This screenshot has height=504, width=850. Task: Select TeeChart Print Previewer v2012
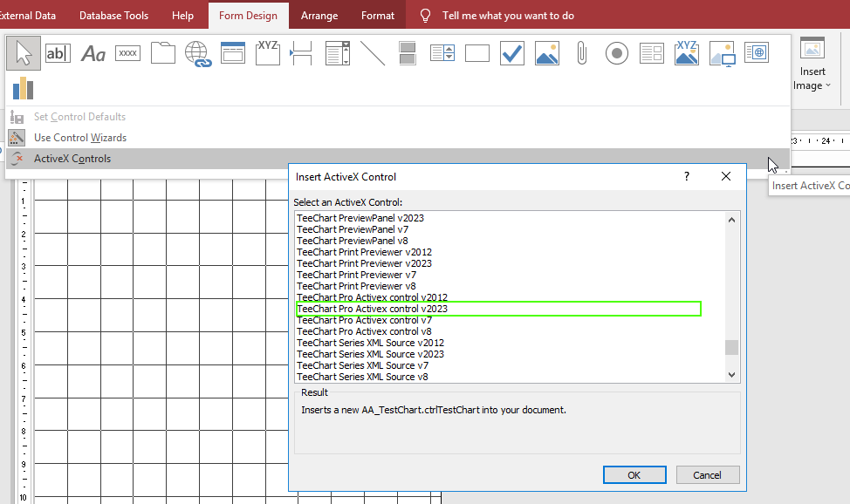pyautogui.click(x=364, y=252)
